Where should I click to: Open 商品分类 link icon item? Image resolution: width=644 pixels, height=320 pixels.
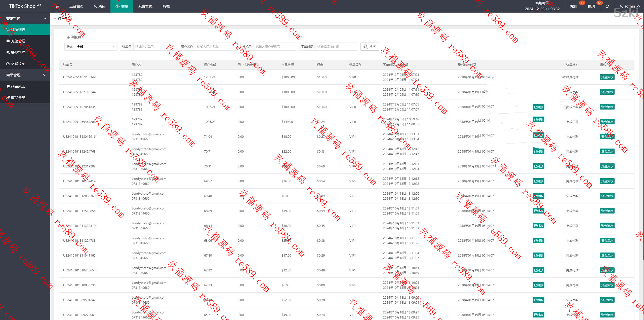pyautogui.click(x=18, y=98)
